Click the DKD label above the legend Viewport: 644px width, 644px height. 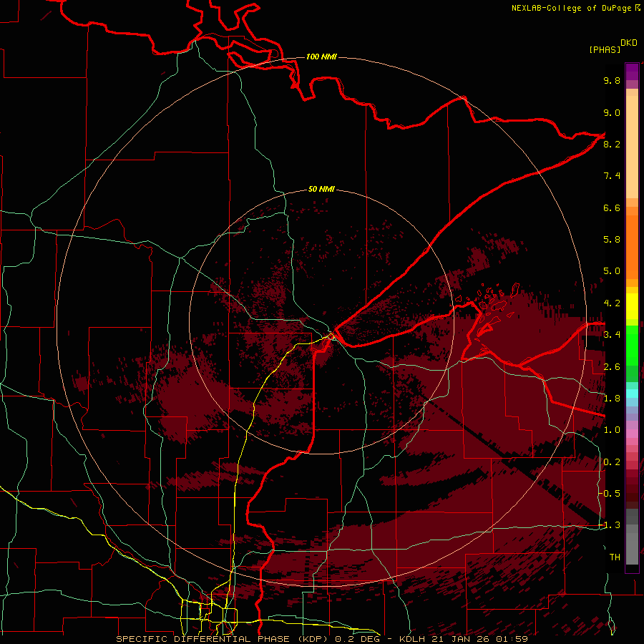[x=629, y=43]
